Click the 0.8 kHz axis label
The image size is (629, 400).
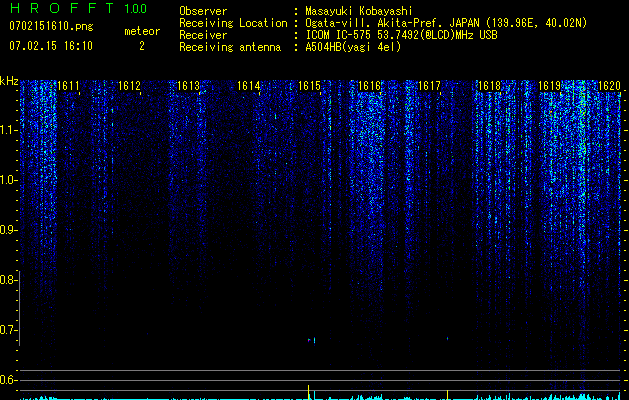point(8,280)
